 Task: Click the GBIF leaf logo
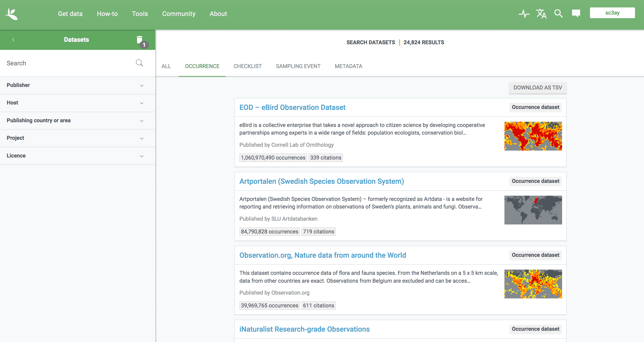point(11,14)
